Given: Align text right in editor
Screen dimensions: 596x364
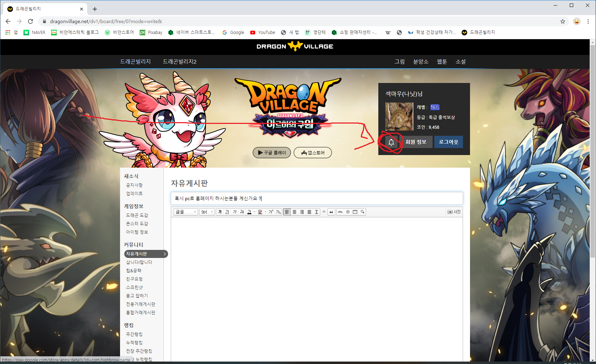Looking at the screenshot, I should click(302, 212).
